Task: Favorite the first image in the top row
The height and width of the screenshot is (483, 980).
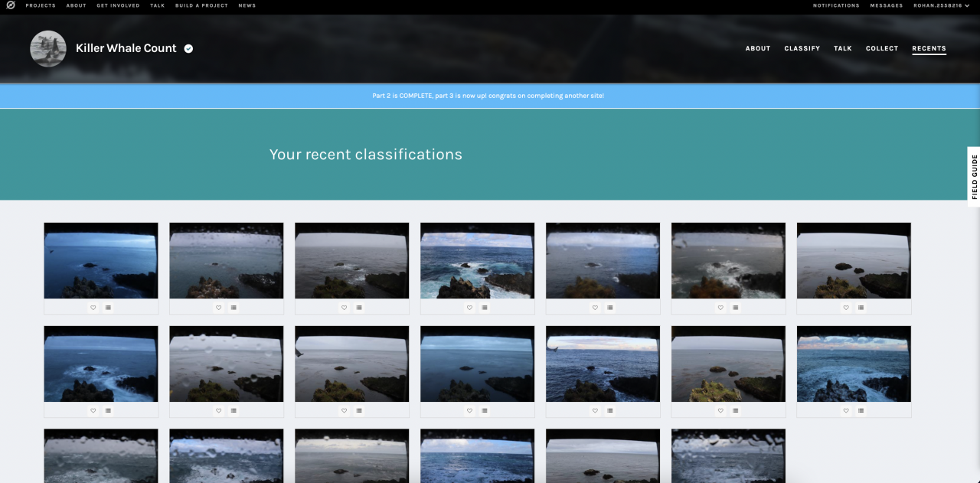Action: (x=93, y=307)
